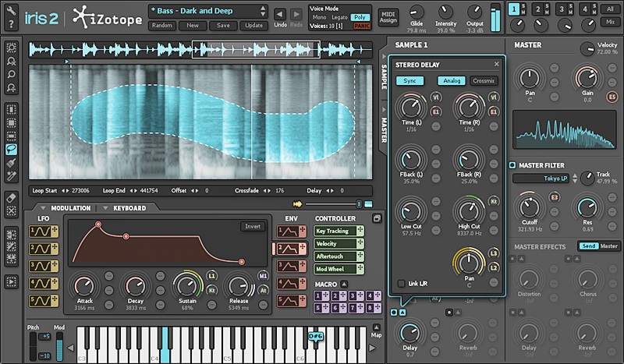
Task: Click the New preset button
Action: pos(193,26)
